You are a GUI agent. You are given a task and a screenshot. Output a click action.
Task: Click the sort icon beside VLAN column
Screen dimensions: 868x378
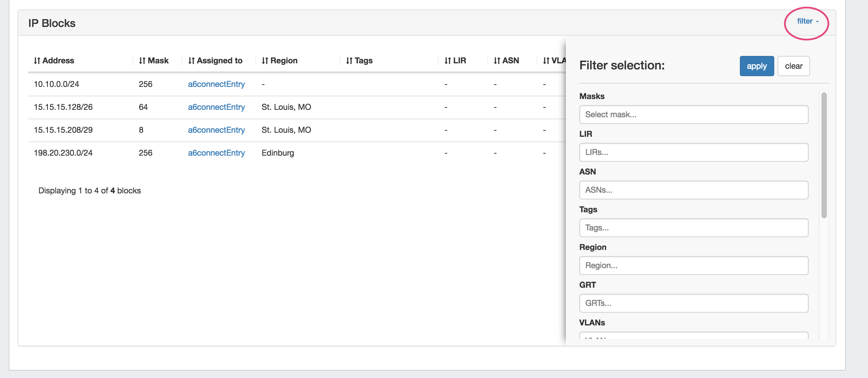(x=546, y=61)
